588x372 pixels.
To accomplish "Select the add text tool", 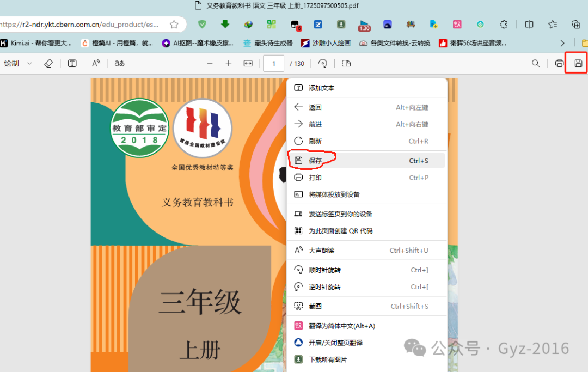I will (71, 63).
